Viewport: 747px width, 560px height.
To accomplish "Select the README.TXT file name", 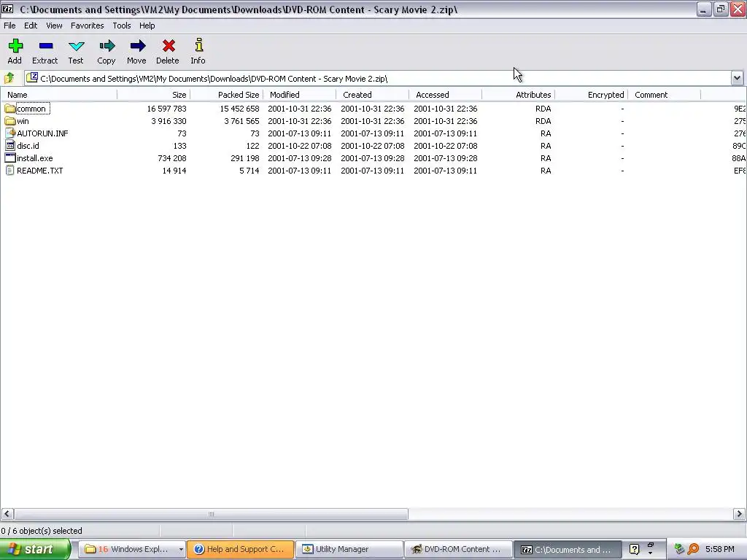I will [40, 171].
